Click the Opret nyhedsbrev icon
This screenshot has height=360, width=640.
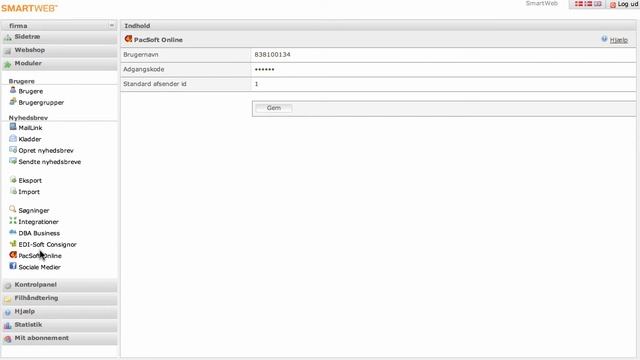[x=13, y=150]
